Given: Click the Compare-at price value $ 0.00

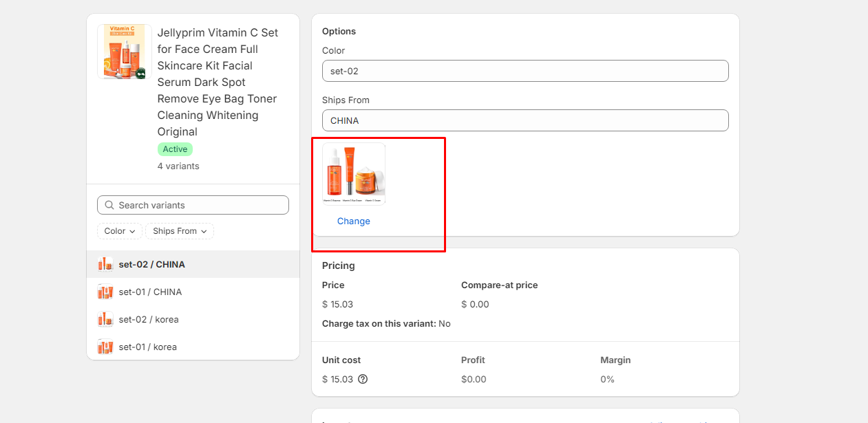Looking at the screenshot, I should tap(475, 304).
